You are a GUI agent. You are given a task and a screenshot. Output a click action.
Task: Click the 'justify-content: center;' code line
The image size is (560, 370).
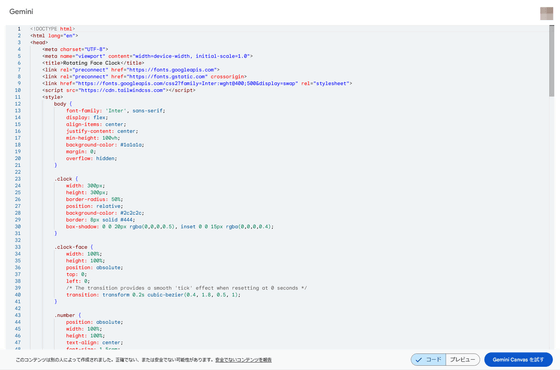102,131
